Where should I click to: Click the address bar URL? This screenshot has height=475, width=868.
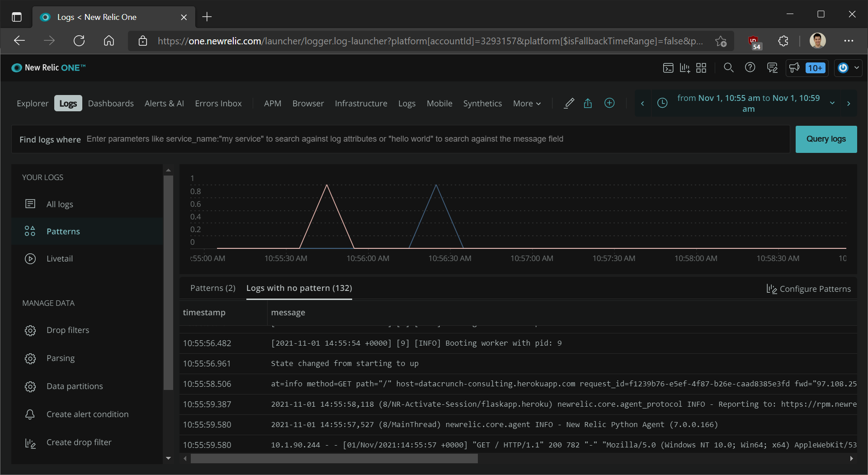[x=430, y=41]
